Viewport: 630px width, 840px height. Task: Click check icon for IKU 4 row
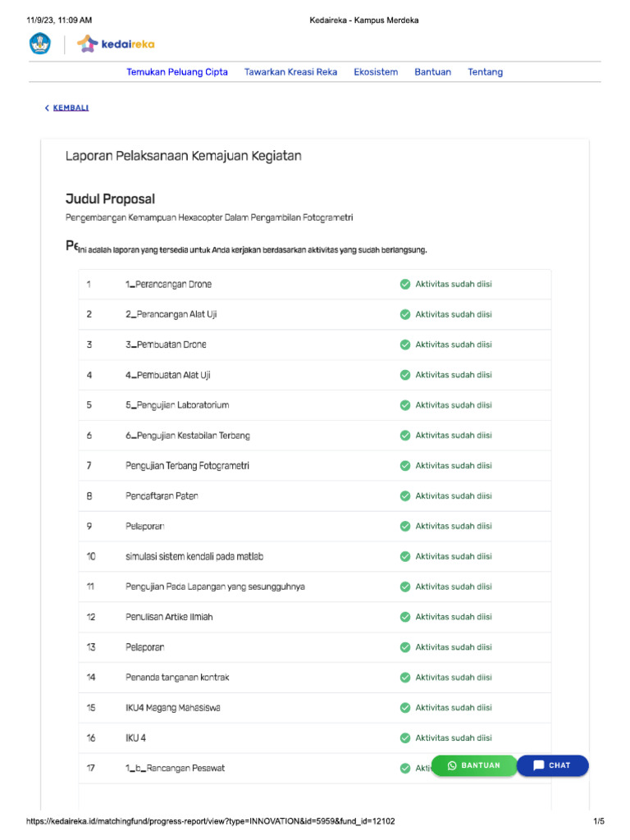tap(404, 738)
